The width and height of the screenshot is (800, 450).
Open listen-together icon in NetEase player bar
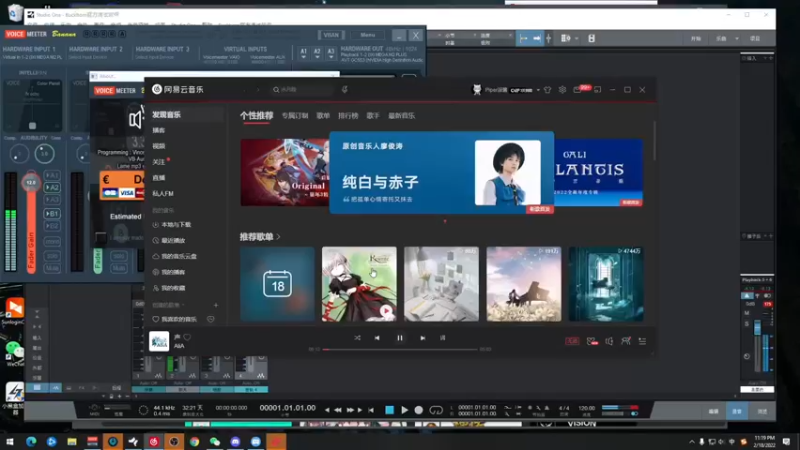pos(626,341)
